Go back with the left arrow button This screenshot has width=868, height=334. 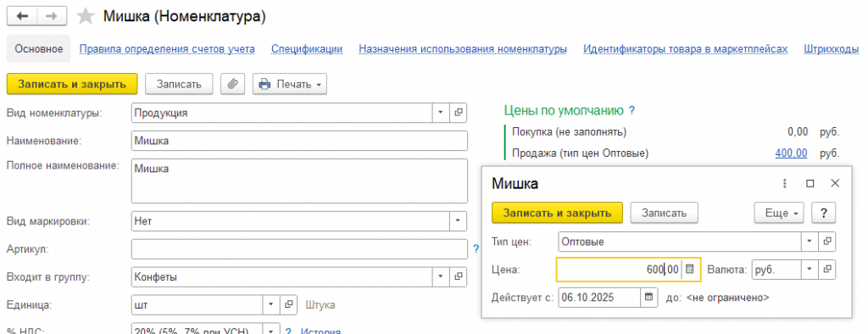[22, 16]
